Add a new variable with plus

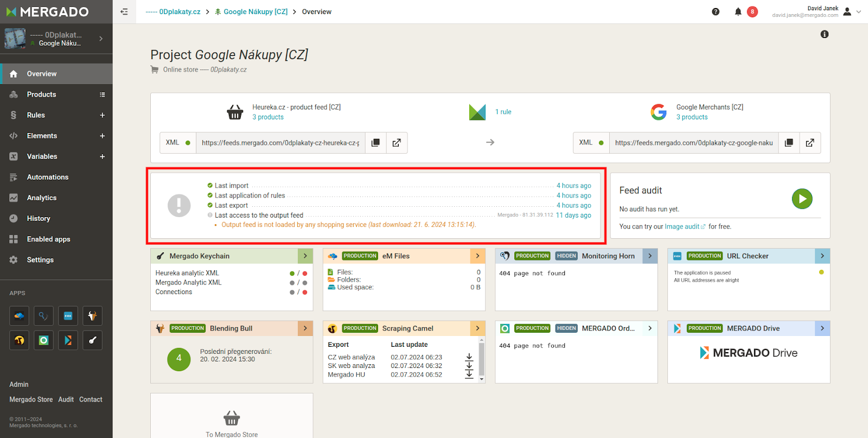pyautogui.click(x=102, y=156)
